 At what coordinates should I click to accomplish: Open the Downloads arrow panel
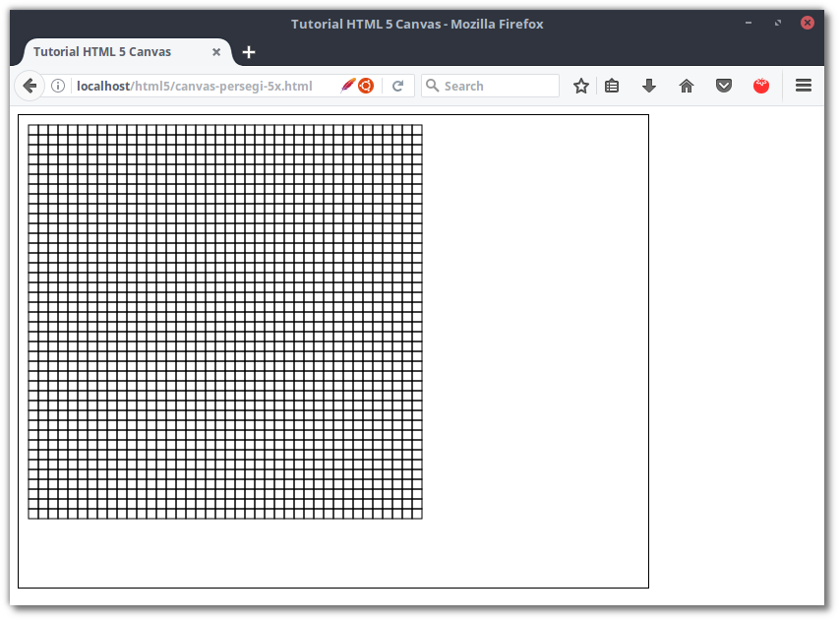(x=649, y=86)
